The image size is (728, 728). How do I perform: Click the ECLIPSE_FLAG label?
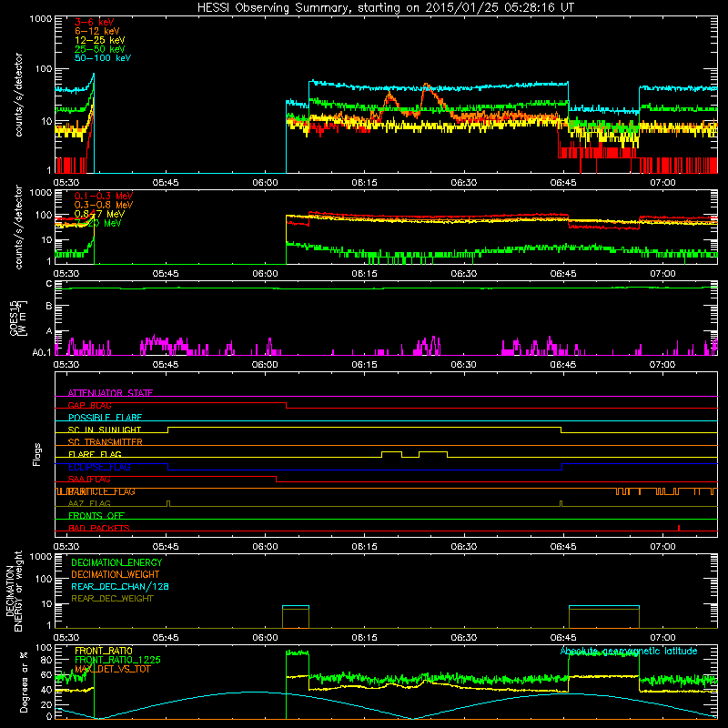coord(99,467)
